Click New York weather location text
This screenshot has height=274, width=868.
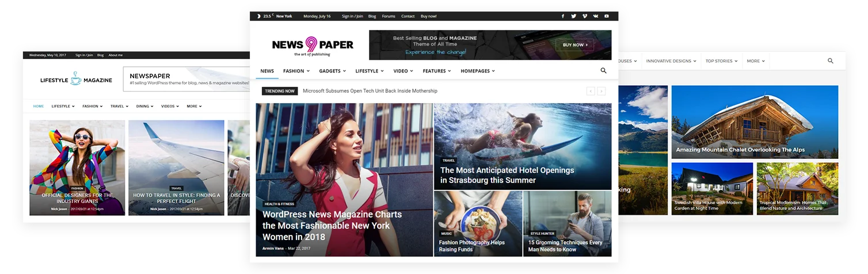284,16
